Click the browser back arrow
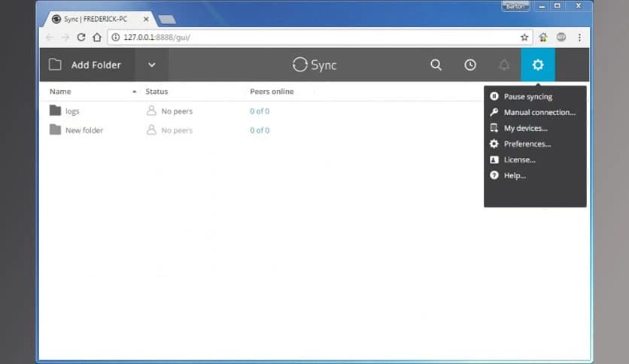The height and width of the screenshot is (364, 629). [50, 38]
